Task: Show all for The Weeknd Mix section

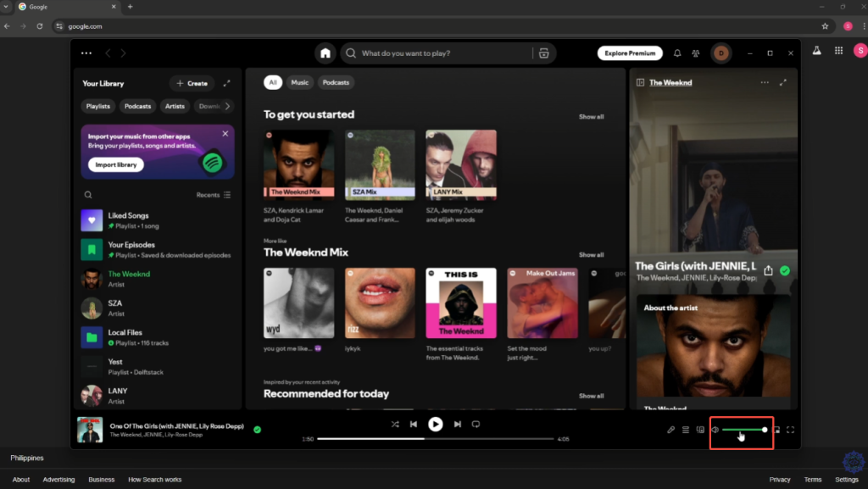Action: pos(591,255)
